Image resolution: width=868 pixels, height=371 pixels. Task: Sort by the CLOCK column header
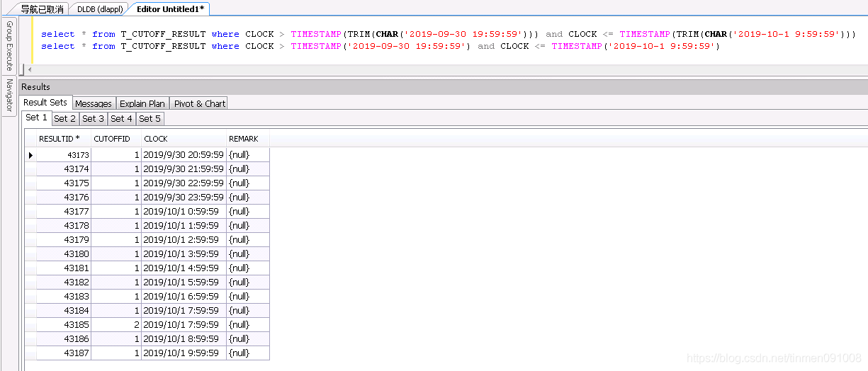click(x=184, y=139)
